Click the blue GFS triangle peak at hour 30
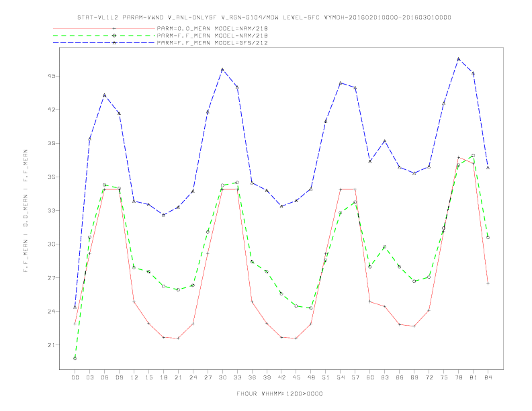532x411 pixels. coord(222,69)
